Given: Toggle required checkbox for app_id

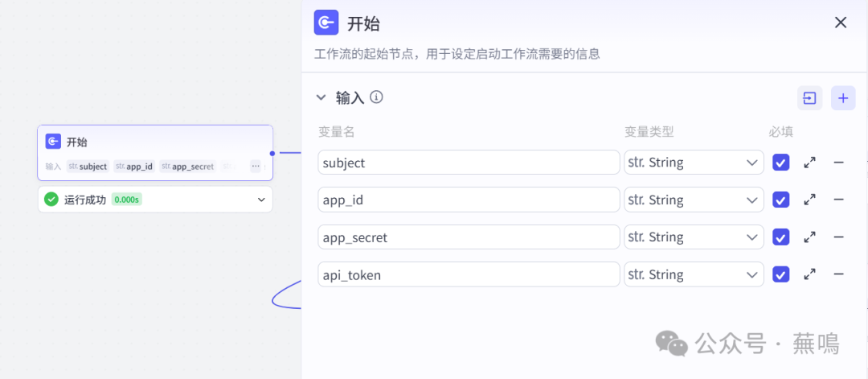Looking at the screenshot, I should (x=780, y=200).
